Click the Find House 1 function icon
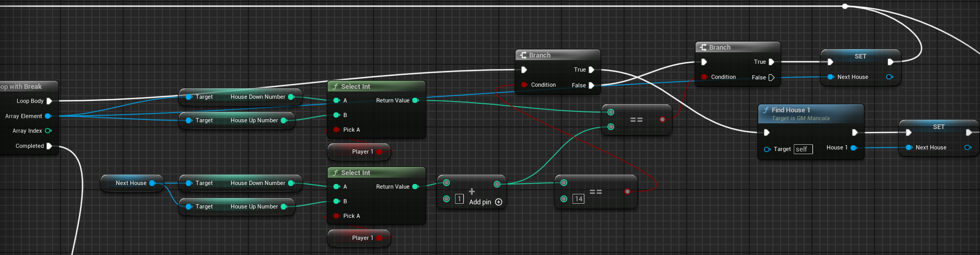This screenshot has height=255, width=980. click(x=766, y=110)
